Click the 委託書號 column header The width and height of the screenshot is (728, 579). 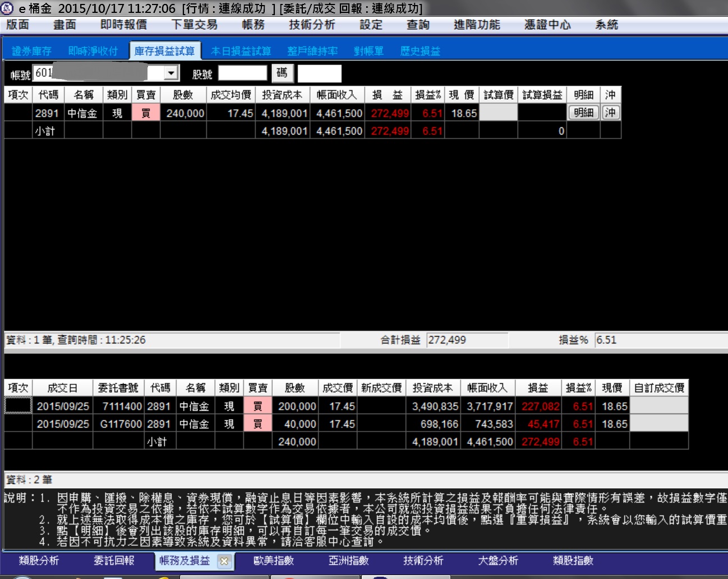click(118, 388)
